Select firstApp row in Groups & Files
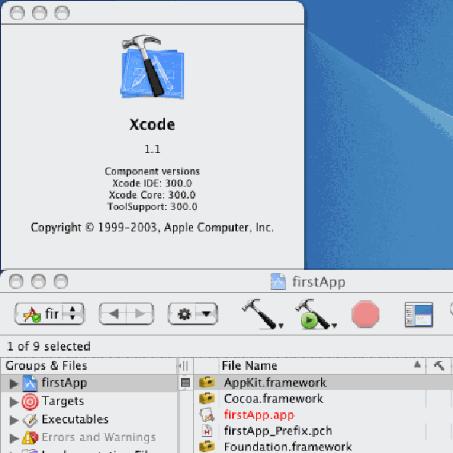The width and height of the screenshot is (453, 453). tap(89, 383)
